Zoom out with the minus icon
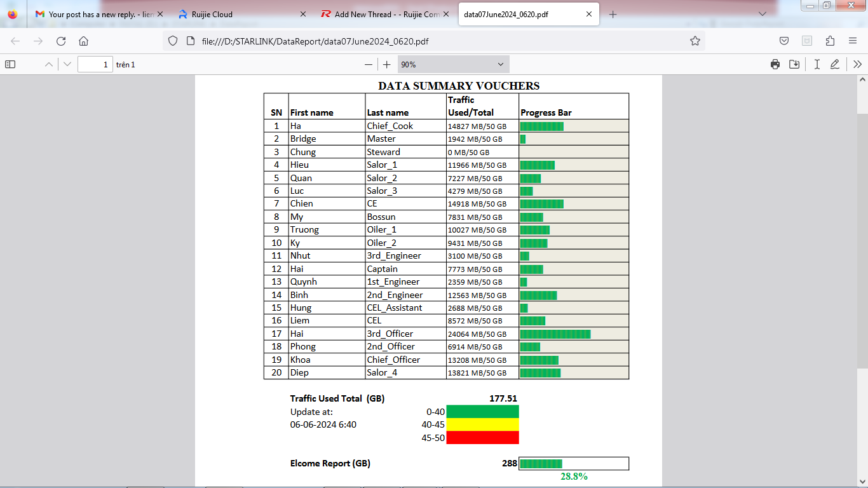 (368, 64)
